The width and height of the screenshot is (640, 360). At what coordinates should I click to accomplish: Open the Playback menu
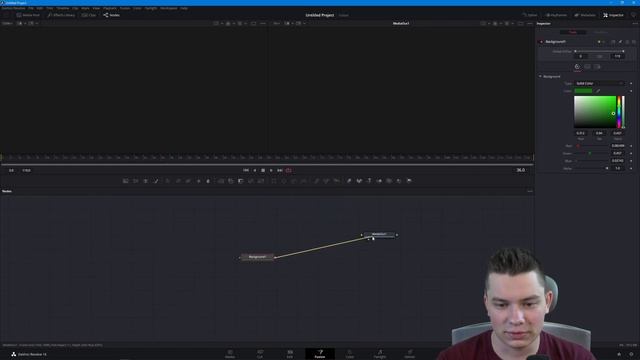110,8
